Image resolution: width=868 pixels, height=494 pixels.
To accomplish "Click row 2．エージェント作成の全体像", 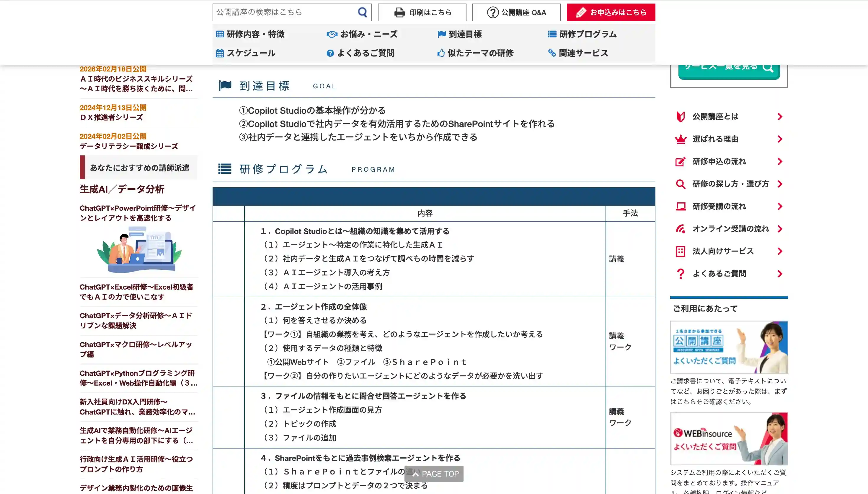I will pyautogui.click(x=314, y=307).
